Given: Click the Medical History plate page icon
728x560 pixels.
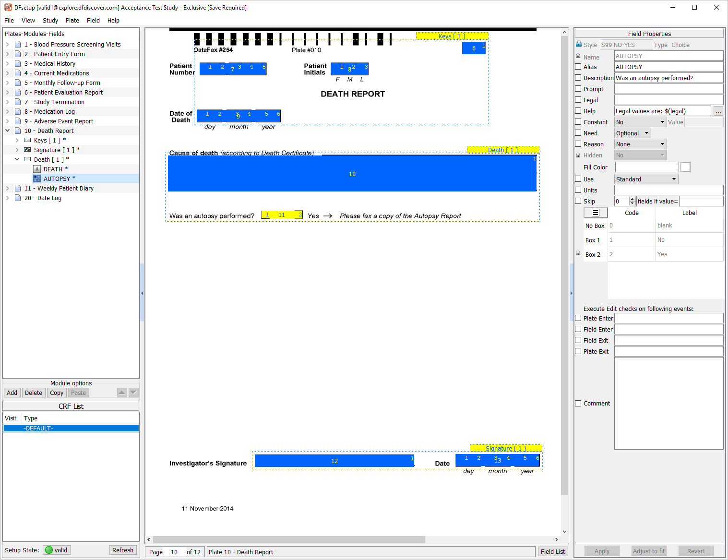Looking at the screenshot, I should click(x=18, y=63).
